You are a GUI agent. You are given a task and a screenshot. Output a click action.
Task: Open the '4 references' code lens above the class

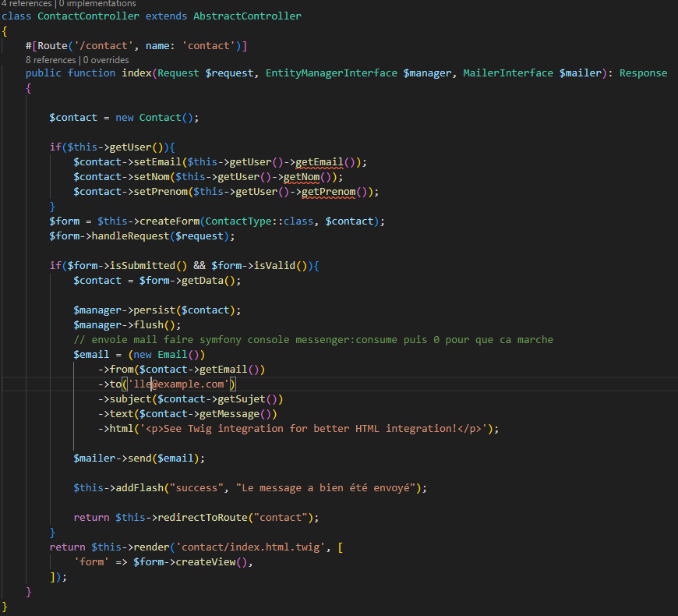pos(26,3)
